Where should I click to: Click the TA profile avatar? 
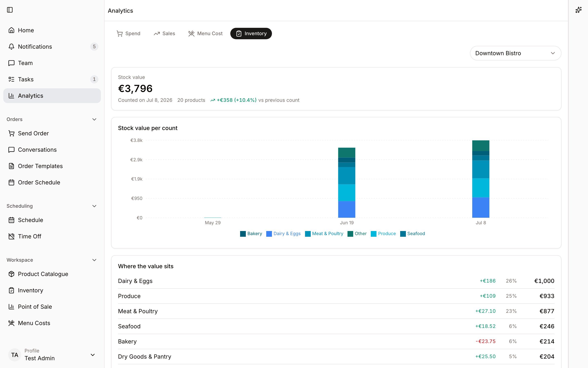tap(14, 355)
